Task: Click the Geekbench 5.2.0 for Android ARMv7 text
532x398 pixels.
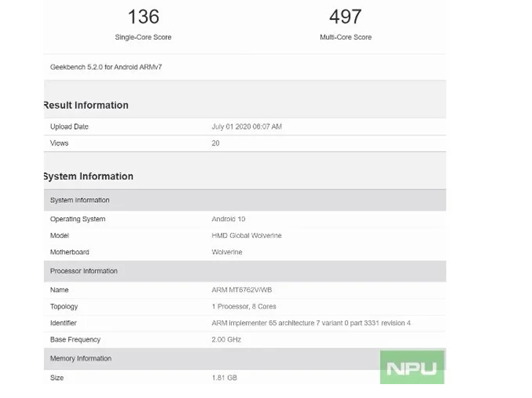Action: [106, 67]
